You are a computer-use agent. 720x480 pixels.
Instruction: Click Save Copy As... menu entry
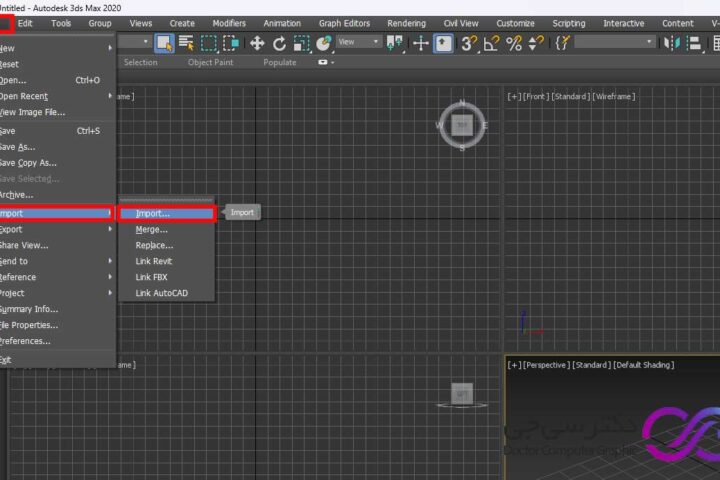(56, 163)
